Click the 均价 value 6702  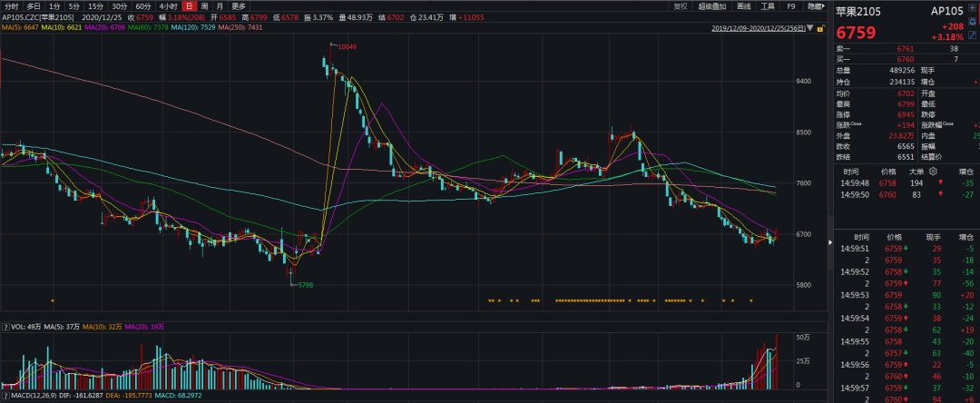click(905, 93)
